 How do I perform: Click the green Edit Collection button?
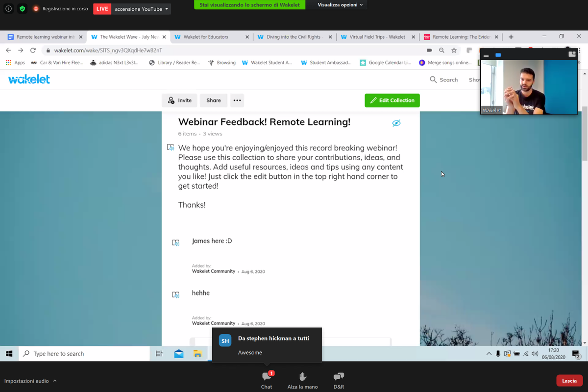click(x=392, y=100)
